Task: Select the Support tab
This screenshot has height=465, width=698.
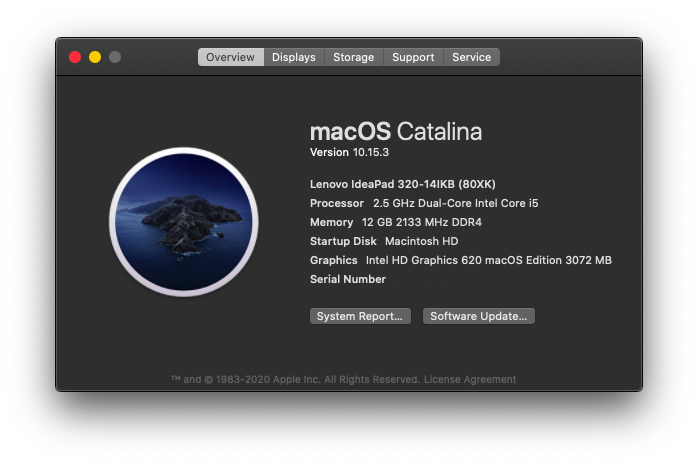Action: click(413, 57)
